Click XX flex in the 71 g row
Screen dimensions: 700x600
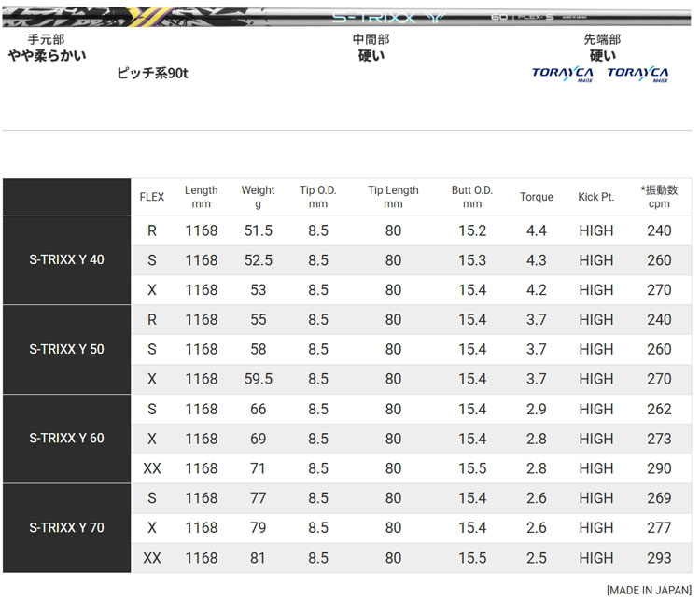(152, 468)
